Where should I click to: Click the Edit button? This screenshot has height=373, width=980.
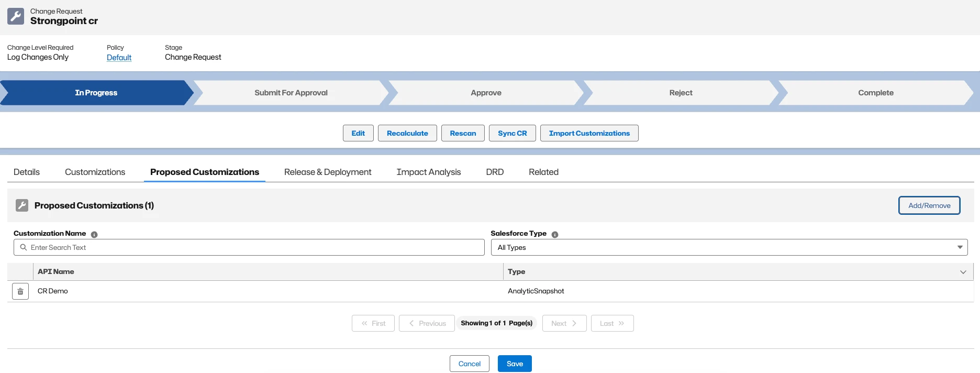coord(358,133)
